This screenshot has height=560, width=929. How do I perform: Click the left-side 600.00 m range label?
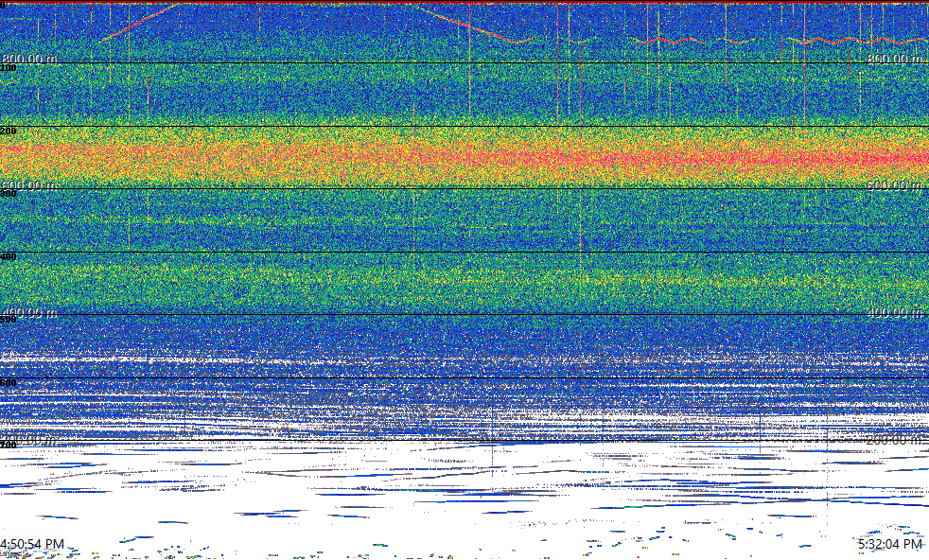[29, 185]
